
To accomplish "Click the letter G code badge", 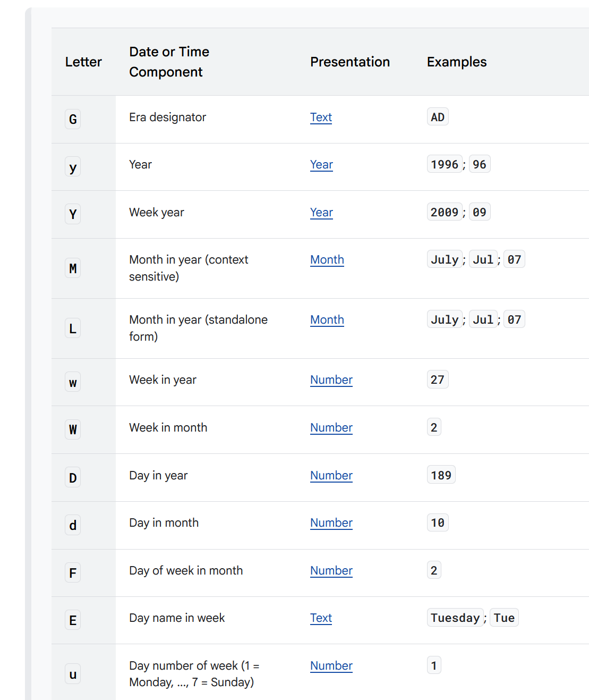I will [73, 119].
